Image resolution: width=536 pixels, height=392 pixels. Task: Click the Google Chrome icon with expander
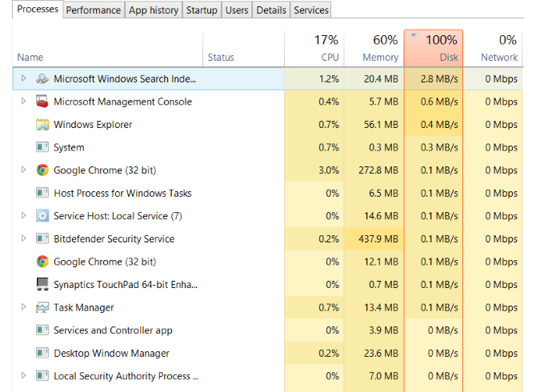coord(42,170)
